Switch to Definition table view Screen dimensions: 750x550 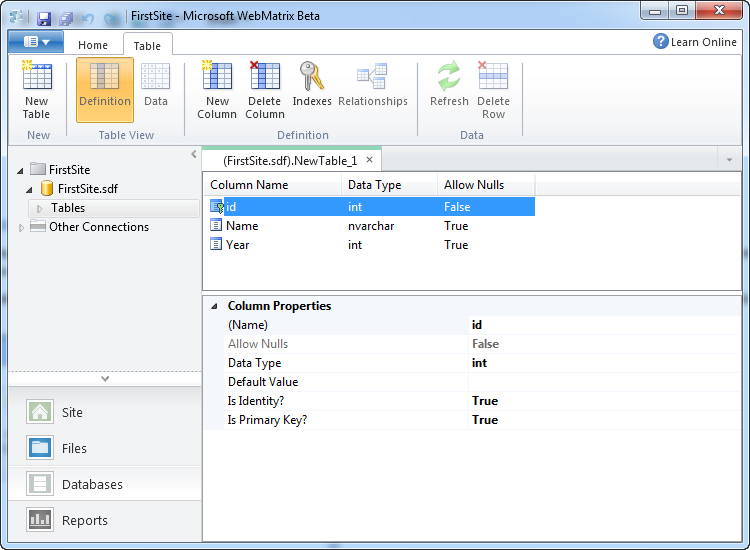click(x=105, y=89)
